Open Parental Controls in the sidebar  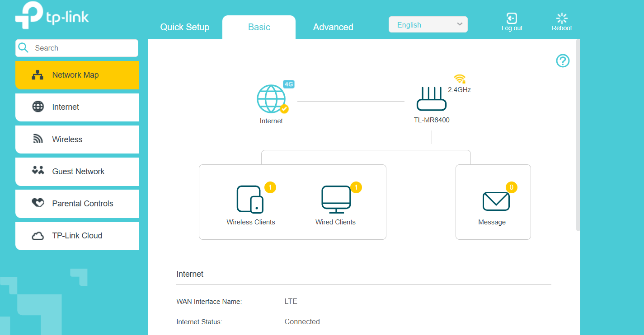[x=77, y=204]
